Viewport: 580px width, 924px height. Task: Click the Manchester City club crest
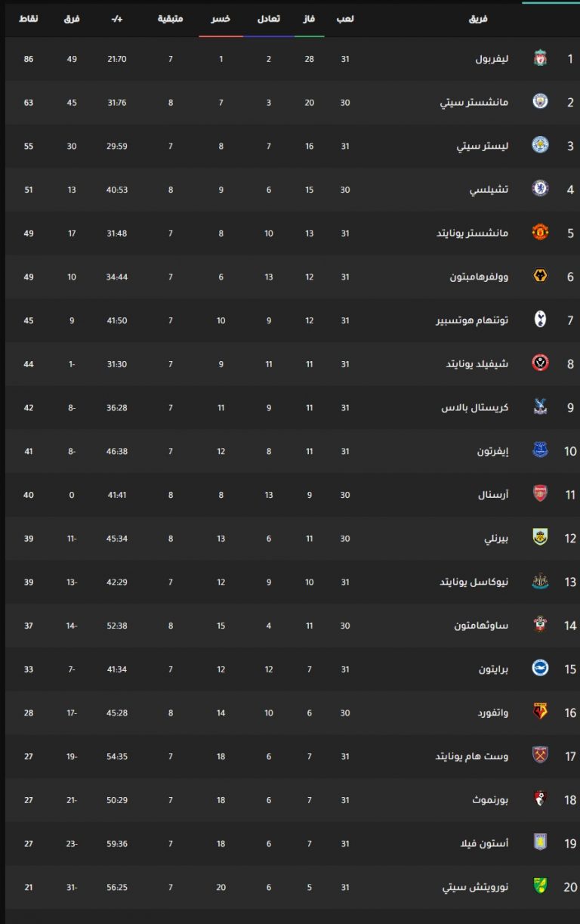pos(540,102)
